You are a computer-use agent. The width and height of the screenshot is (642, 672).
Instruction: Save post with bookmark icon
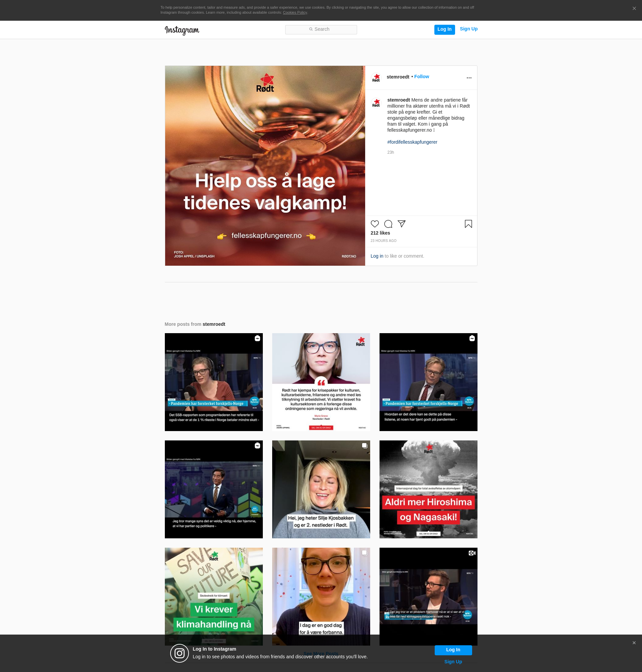pyautogui.click(x=468, y=224)
